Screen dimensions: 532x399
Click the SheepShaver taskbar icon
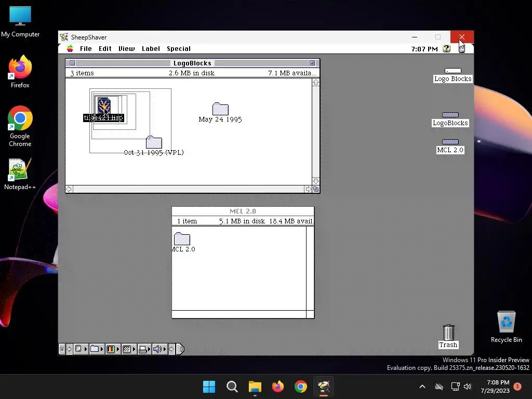pos(323,387)
